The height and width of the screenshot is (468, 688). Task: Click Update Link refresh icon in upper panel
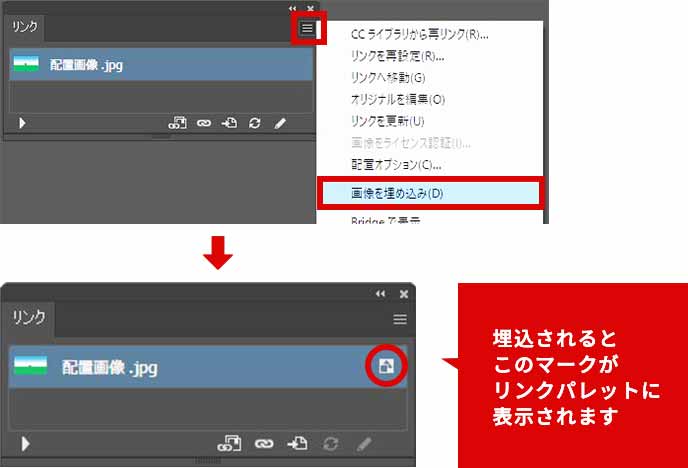(x=255, y=123)
